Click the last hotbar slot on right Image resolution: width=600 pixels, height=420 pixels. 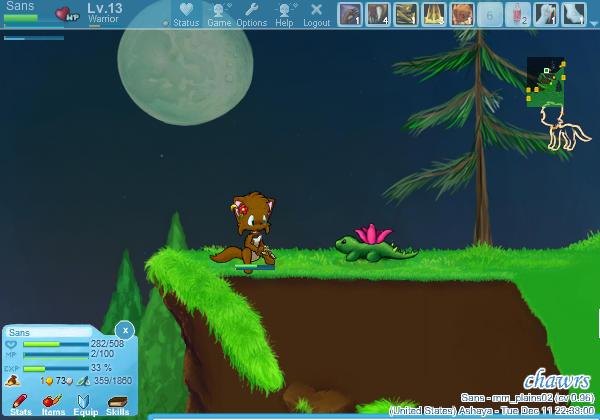click(x=574, y=14)
